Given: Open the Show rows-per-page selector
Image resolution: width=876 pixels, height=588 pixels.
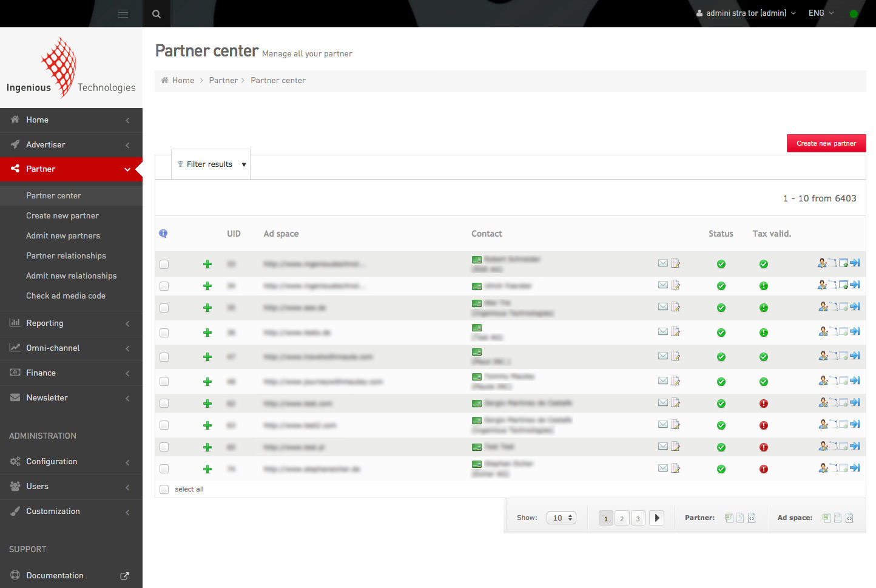Looking at the screenshot, I should pos(561,518).
